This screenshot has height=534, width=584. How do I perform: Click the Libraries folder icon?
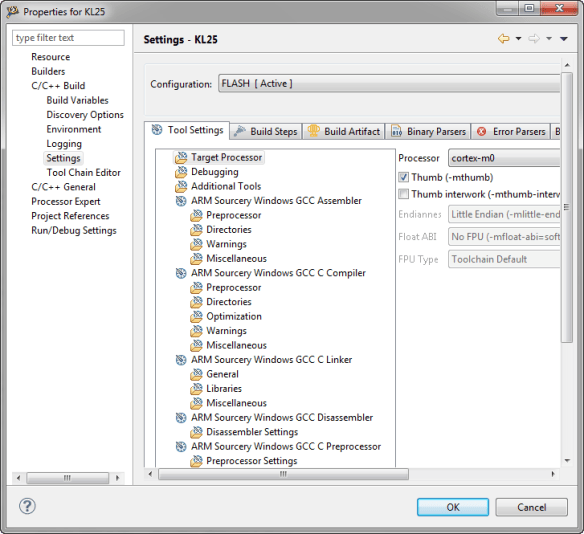click(x=196, y=389)
